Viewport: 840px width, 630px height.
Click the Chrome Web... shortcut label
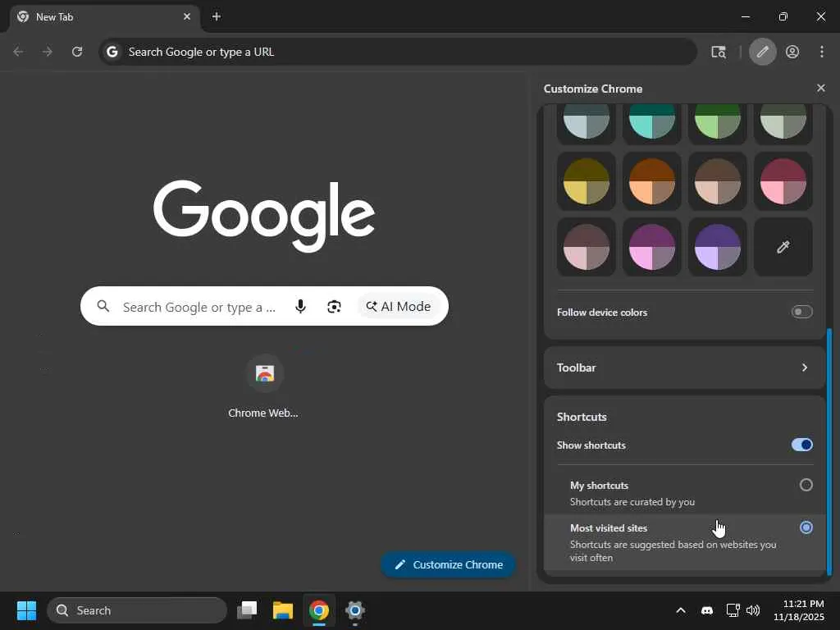point(263,413)
